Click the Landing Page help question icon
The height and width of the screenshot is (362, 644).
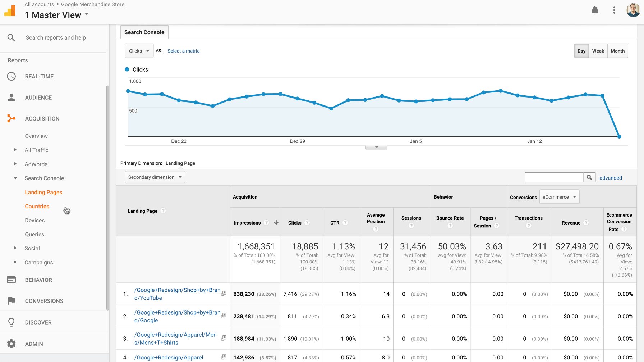click(x=163, y=211)
